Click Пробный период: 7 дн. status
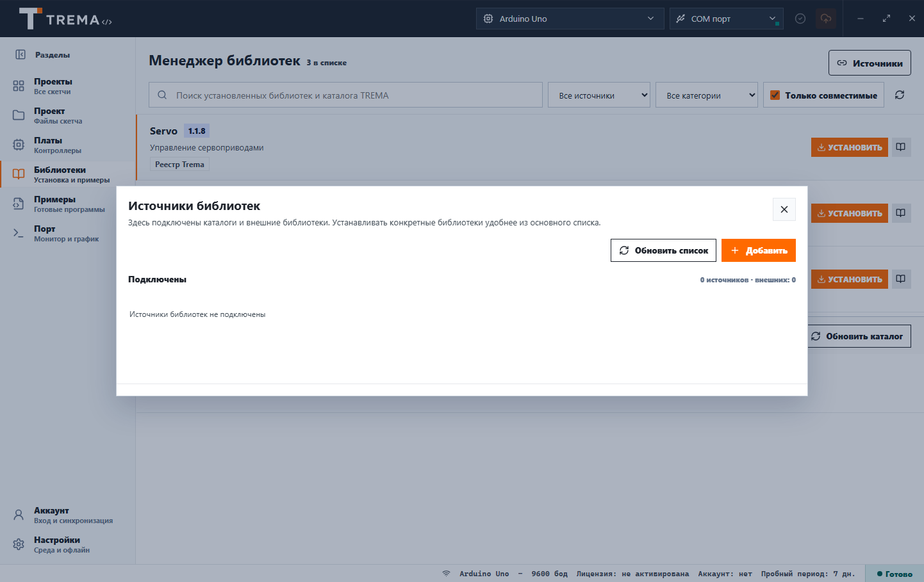This screenshot has width=924, height=582. click(808, 574)
